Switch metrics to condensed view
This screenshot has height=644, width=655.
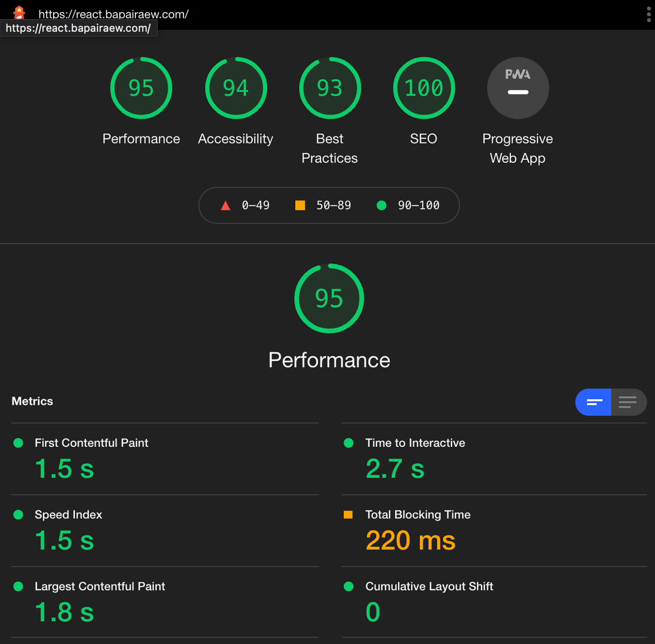[x=593, y=402]
